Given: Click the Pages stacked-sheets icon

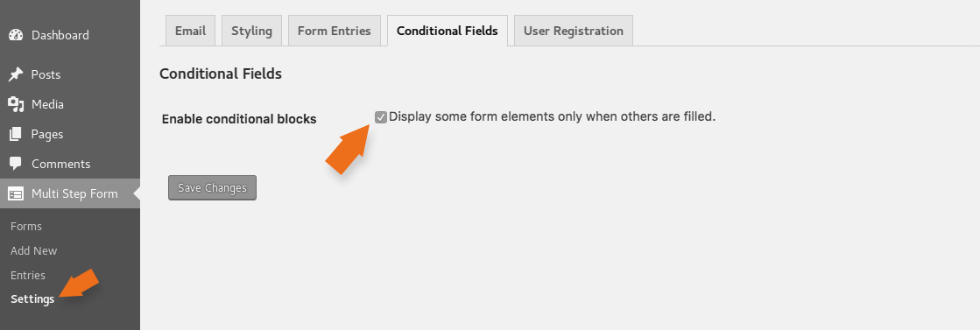Looking at the screenshot, I should pyautogui.click(x=16, y=134).
